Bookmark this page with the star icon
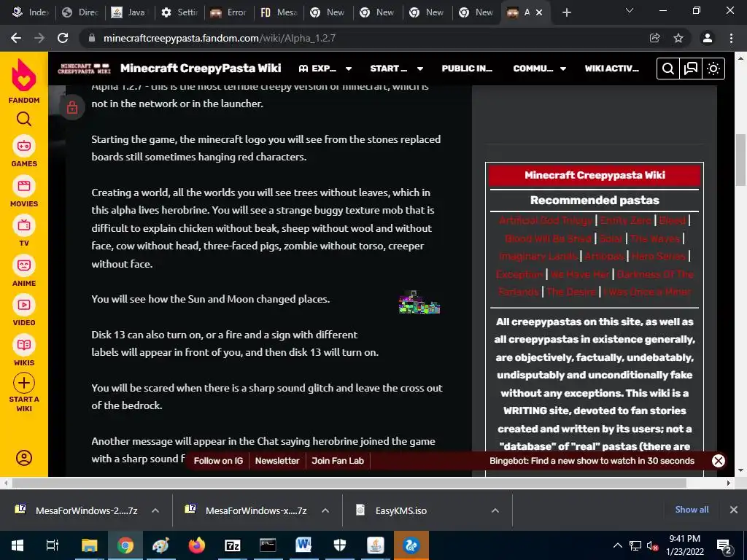 click(x=678, y=38)
